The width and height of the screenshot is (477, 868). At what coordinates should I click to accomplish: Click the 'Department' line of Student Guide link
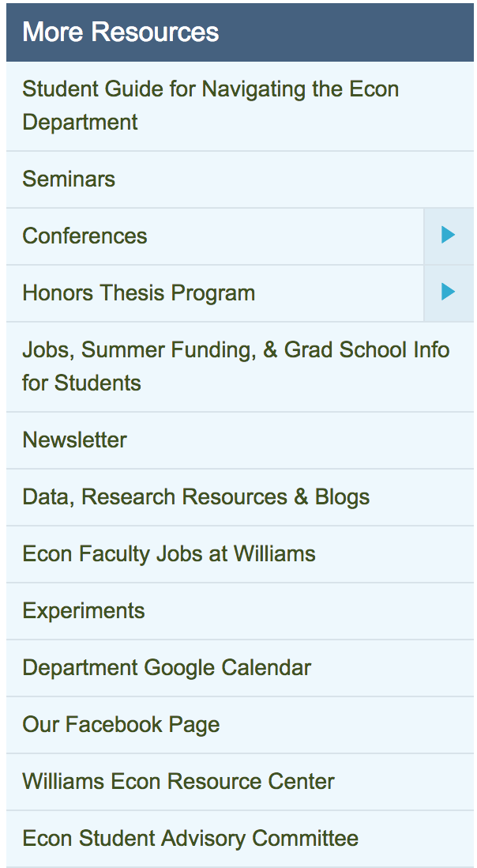[80, 123]
